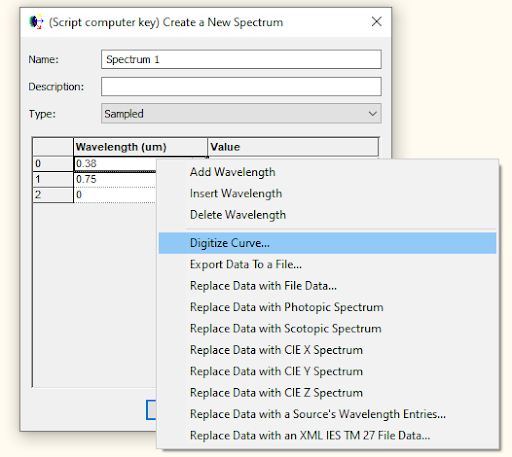Choose Add Wavelength from the context menu
This screenshot has width=512, height=457.
[x=327, y=172]
